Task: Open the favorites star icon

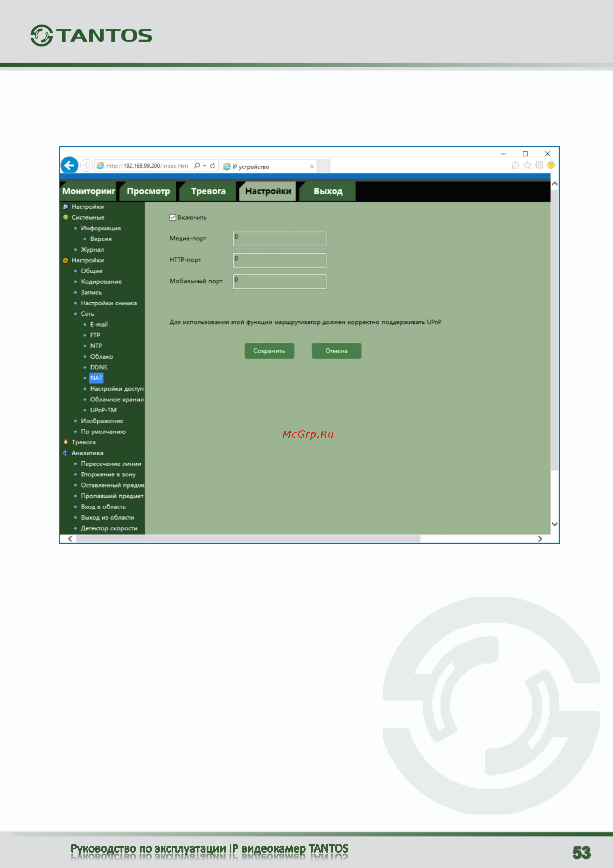Action: [x=527, y=165]
